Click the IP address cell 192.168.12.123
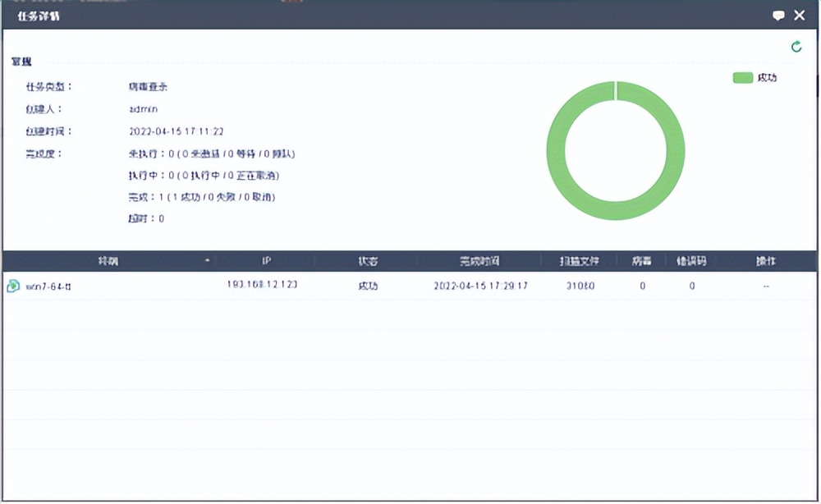821x504 pixels. pyautogui.click(x=262, y=284)
